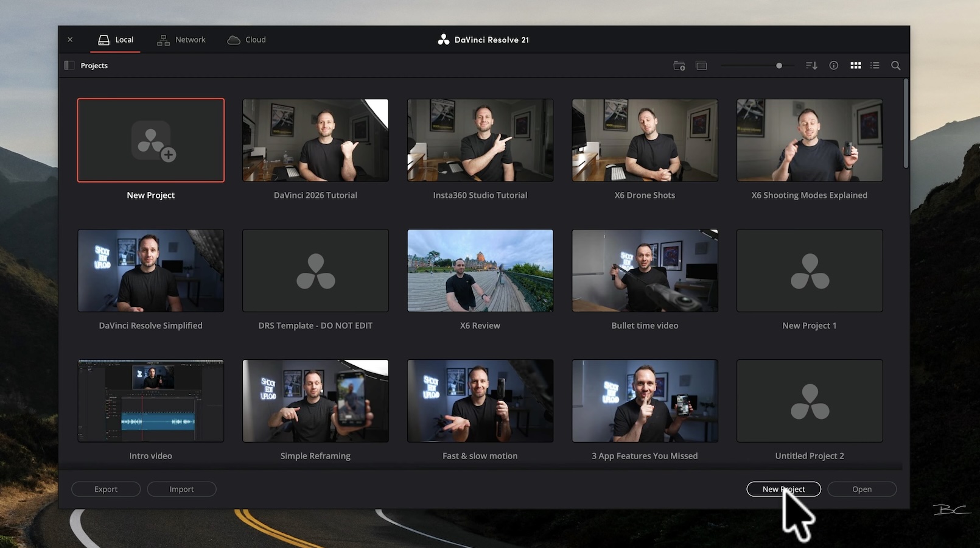This screenshot has width=980, height=548.
Task: Switch to thumbnail grid view
Action: [856, 65]
